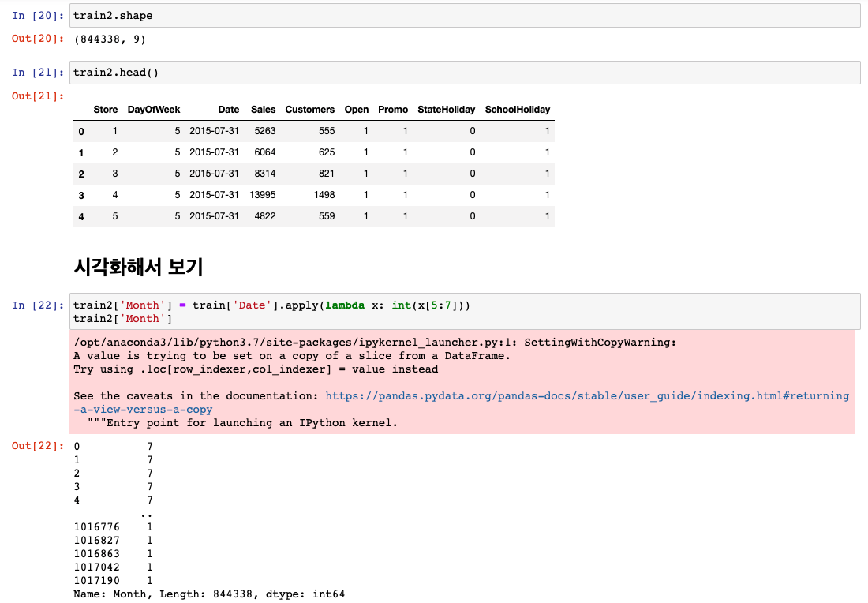The image size is (868, 603).
Task: Click Customers value 555
Action: pyautogui.click(x=327, y=131)
